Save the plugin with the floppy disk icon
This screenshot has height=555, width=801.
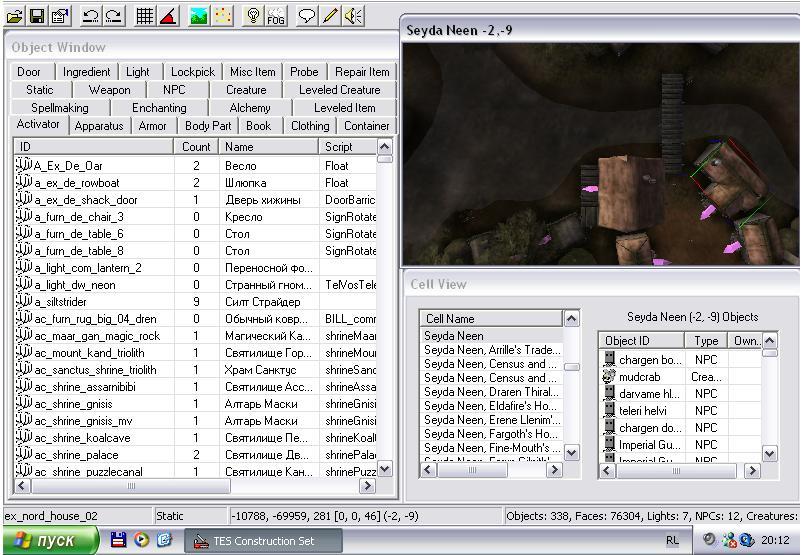[37, 16]
